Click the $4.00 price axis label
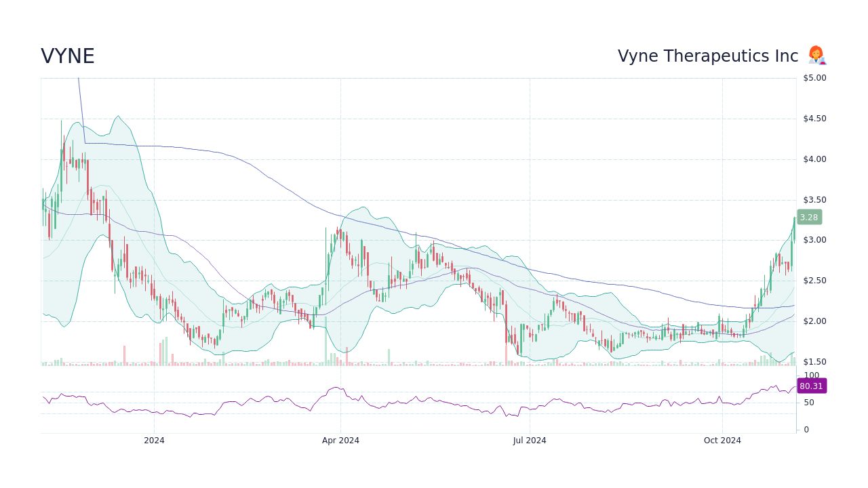 (x=814, y=159)
